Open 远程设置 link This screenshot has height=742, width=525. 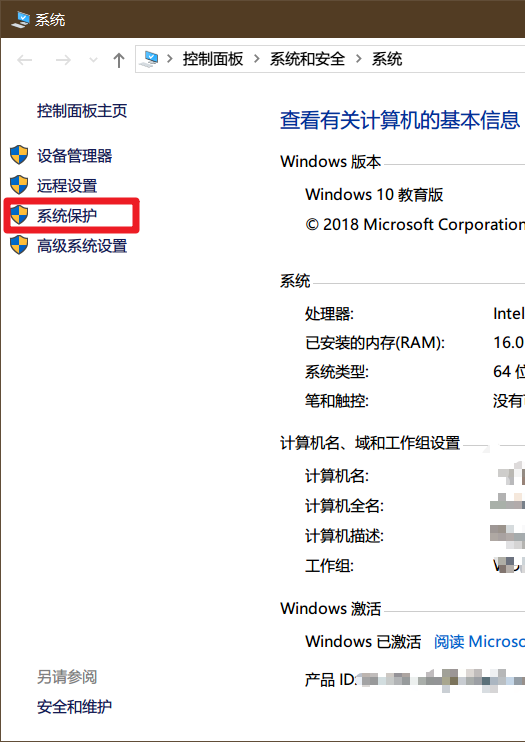tap(67, 186)
